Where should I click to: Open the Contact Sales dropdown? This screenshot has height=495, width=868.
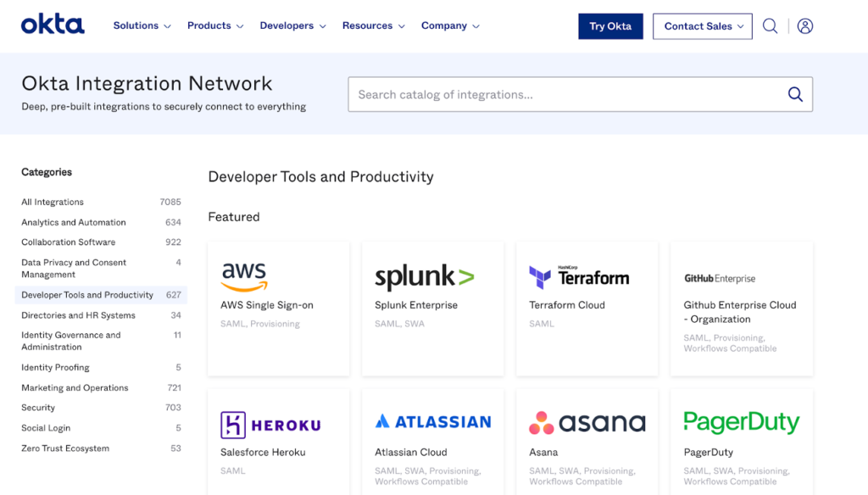point(702,25)
